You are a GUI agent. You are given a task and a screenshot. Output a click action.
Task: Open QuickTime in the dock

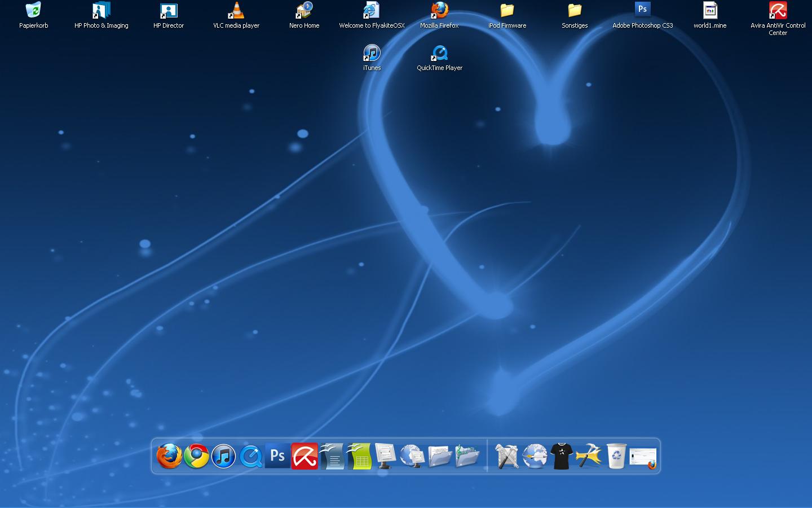(250, 456)
